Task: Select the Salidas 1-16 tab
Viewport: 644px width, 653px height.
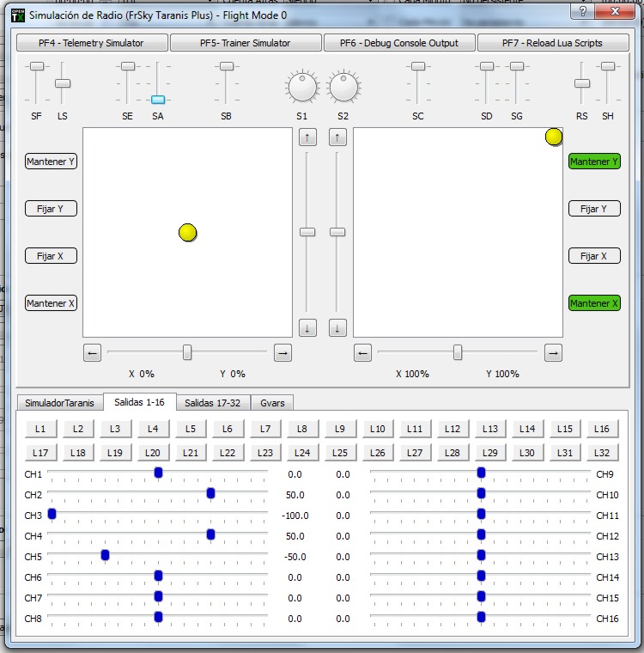Action: point(139,402)
